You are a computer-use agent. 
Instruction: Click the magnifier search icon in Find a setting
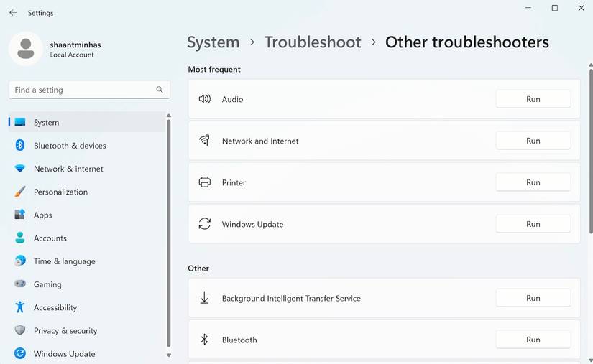(x=160, y=90)
